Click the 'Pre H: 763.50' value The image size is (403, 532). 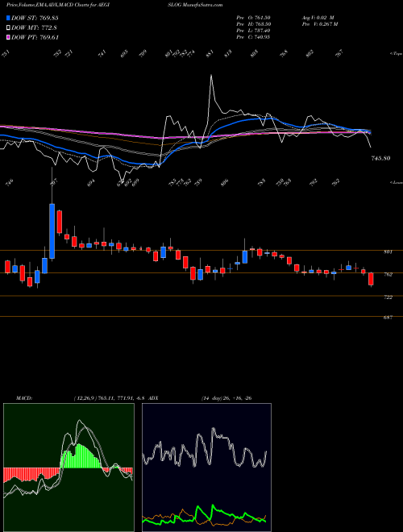point(253,23)
